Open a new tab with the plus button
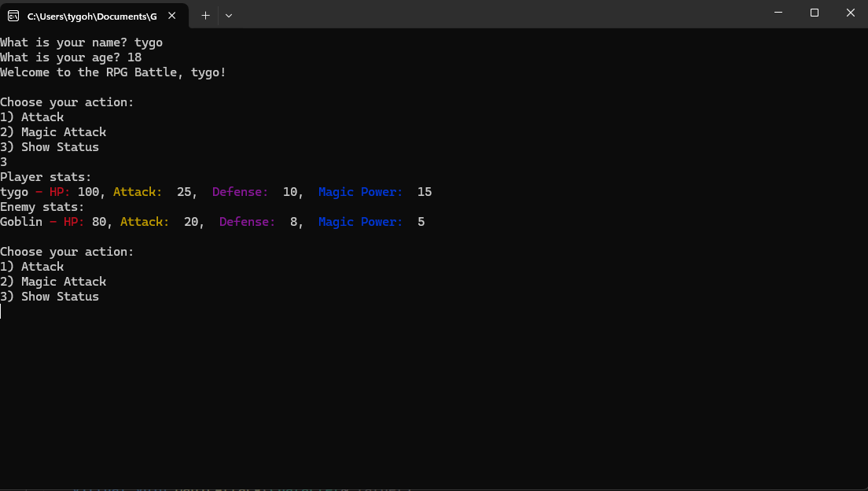The image size is (868, 491). pyautogui.click(x=205, y=15)
